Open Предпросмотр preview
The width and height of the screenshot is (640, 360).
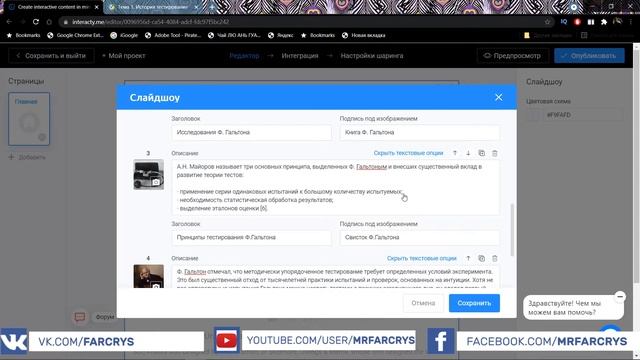pyautogui.click(x=512, y=56)
